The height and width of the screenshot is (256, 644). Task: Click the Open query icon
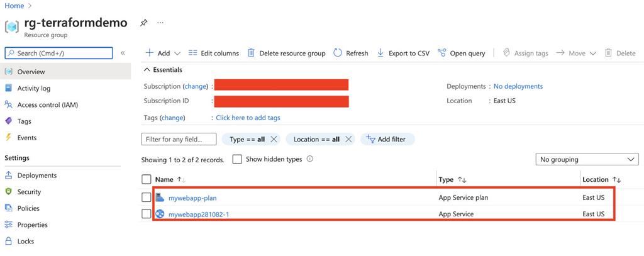pos(442,53)
